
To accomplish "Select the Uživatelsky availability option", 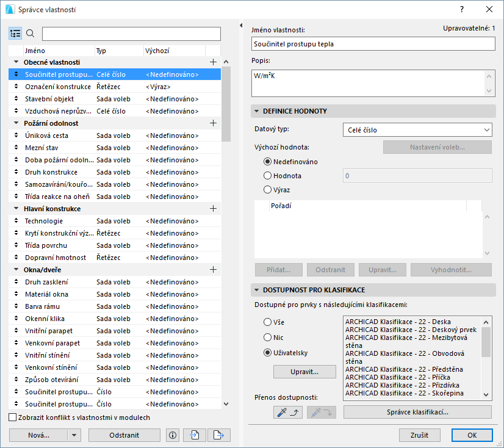I will pyautogui.click(x=267, y=353).
